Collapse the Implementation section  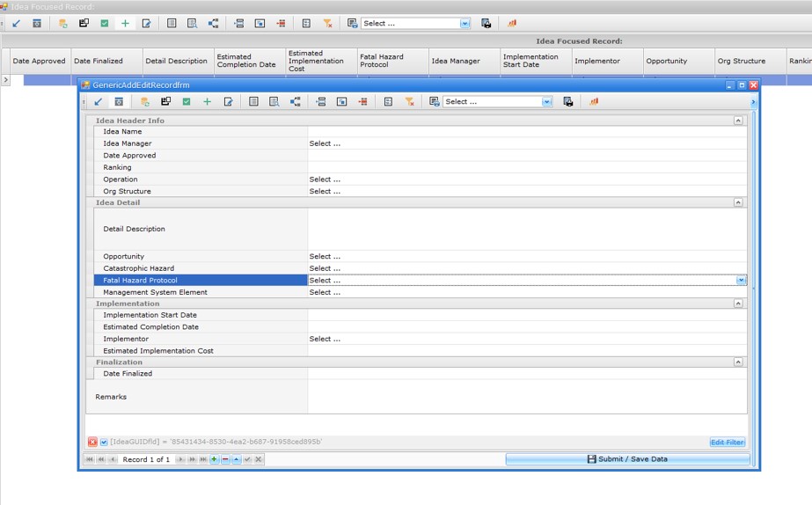738,304
